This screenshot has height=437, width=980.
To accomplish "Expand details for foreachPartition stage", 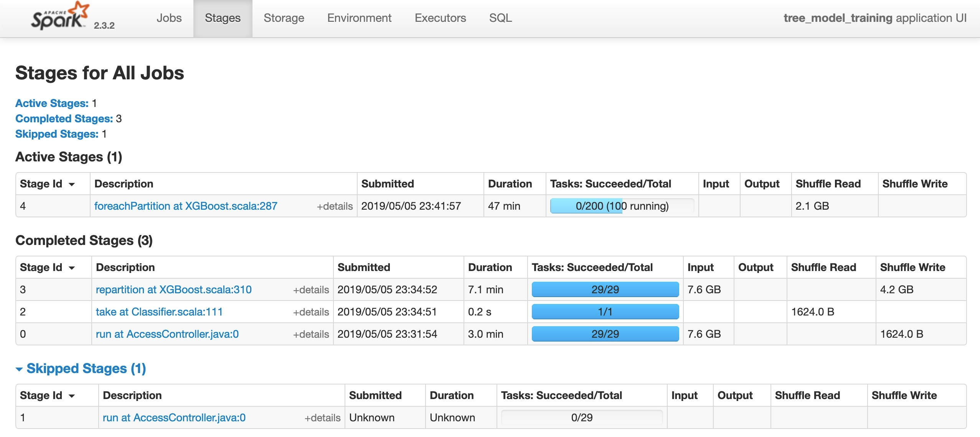I will click(x=335, y=206).
